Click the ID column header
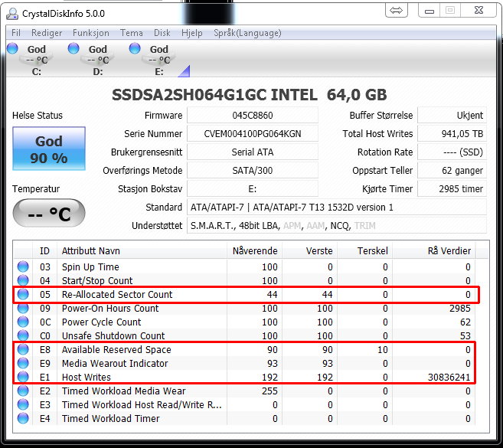Image resolution: width=503 pixels, height=448 pixels. click(44, 250)
